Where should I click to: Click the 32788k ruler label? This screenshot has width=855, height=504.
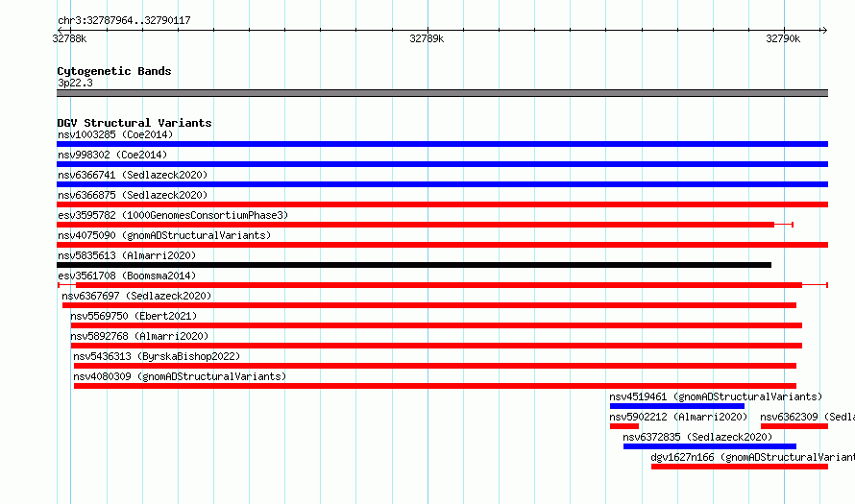[69, 38]
